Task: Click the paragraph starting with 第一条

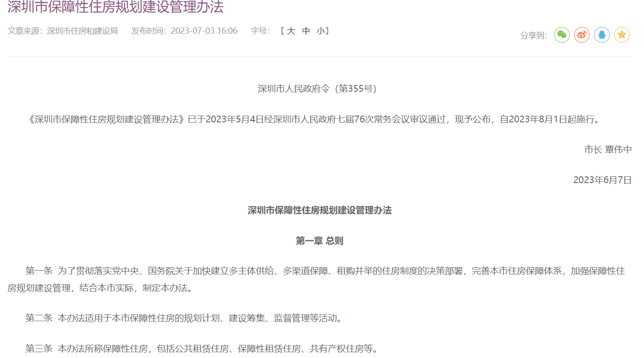Action: [x=316, y=279]
